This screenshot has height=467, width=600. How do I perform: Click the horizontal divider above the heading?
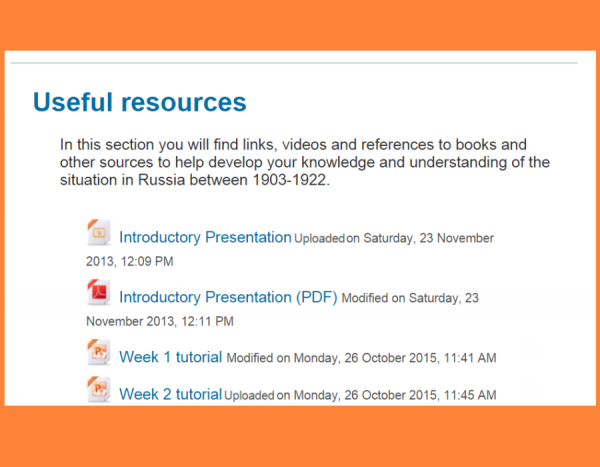click(300, 64)
